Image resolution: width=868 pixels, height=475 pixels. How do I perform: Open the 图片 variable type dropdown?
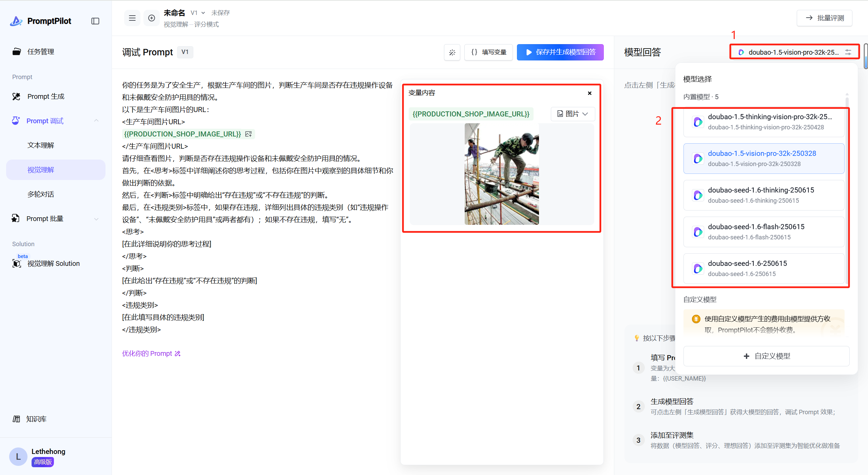click(573, 114)
